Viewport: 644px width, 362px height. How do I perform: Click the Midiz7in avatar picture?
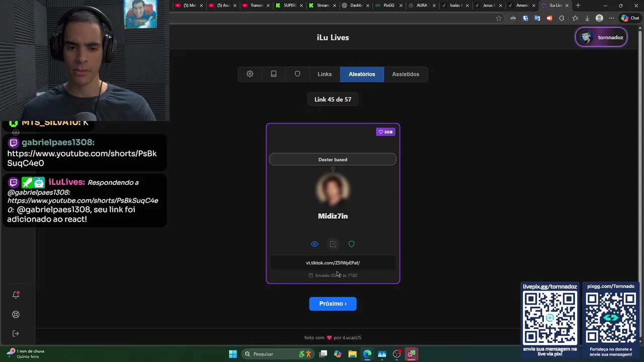(x=333, y=190)
